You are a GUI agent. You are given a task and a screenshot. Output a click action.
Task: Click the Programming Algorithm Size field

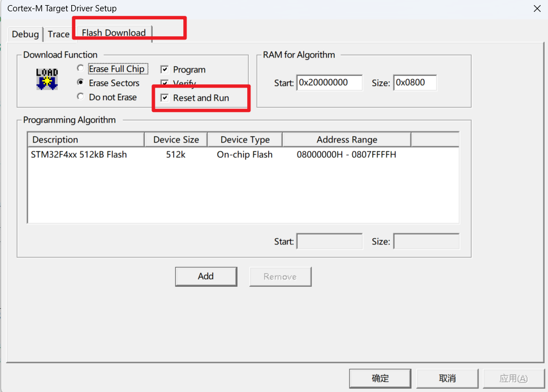[426, 242]
